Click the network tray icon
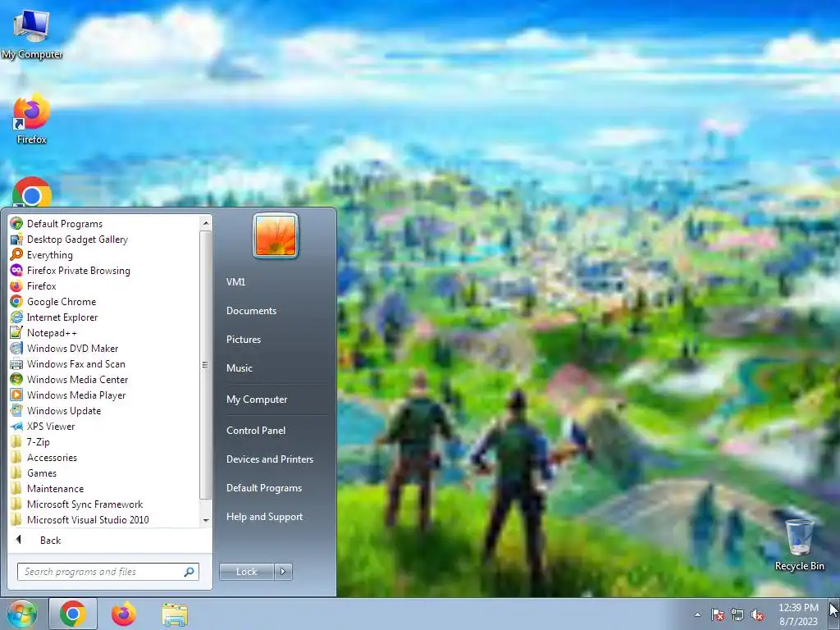This screenshot has width=840, height=630. 737,614
